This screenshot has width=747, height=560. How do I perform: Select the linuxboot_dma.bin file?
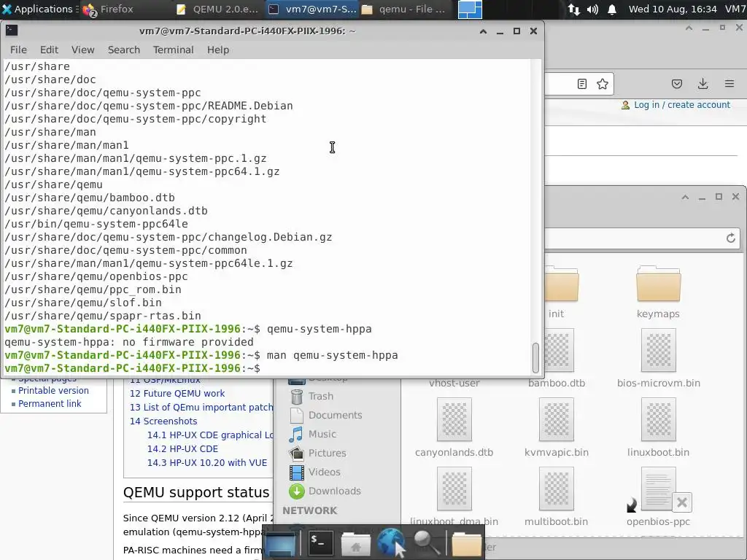(454, 497)
